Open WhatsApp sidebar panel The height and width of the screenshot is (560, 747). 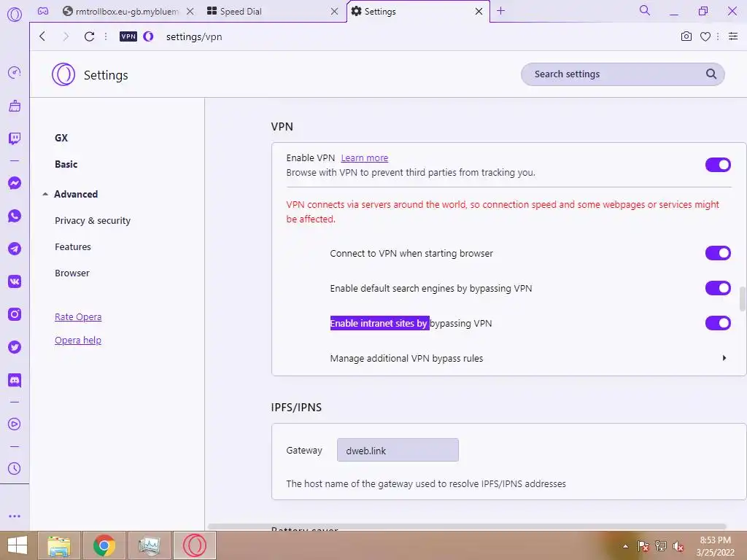15,216
